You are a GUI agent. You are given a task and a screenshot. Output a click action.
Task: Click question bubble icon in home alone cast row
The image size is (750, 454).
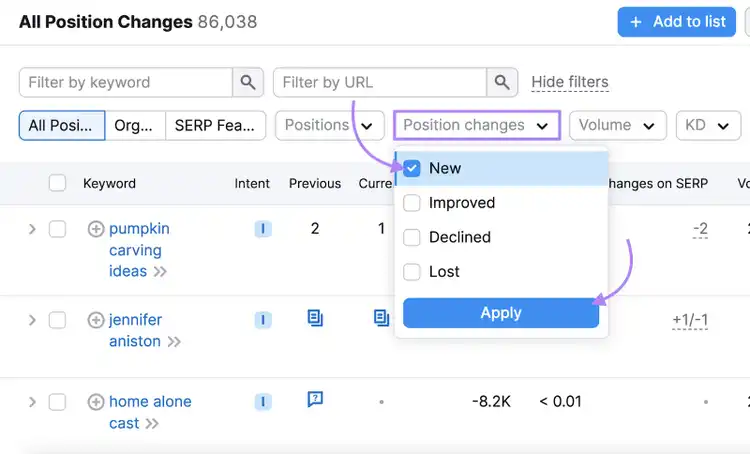point(315,399)
